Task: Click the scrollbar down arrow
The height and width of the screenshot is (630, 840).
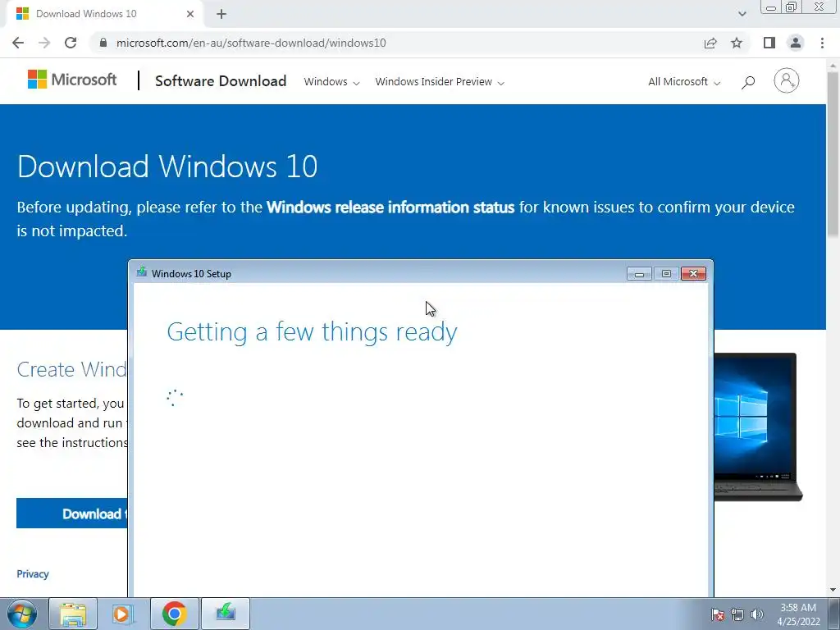Action: pos(833,590)
